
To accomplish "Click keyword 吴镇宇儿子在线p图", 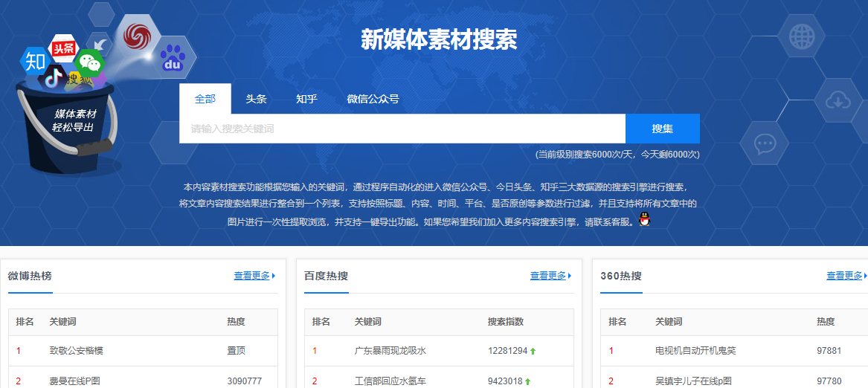I will pyautogui.click(x=694, y=381).
